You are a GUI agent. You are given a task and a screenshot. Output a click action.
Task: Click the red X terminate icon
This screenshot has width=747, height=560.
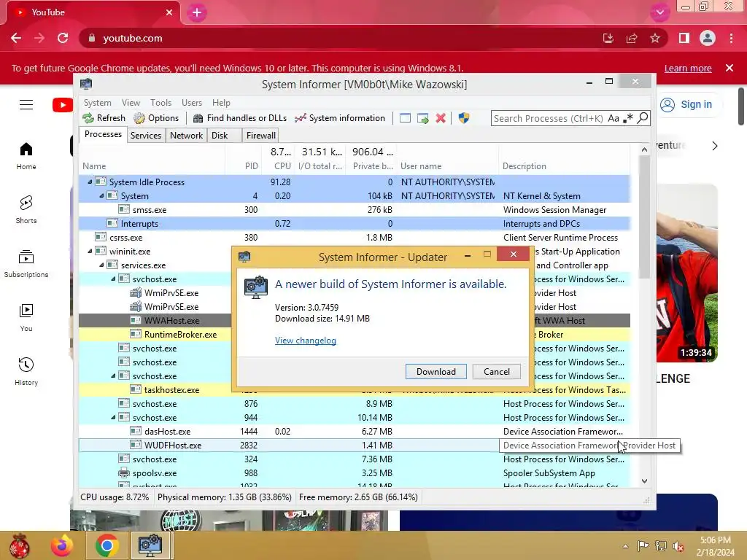coord(441,118)
